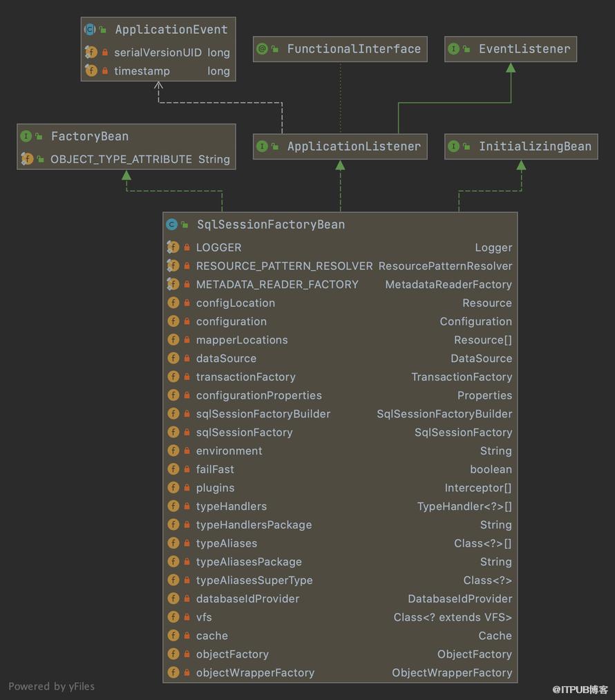
Task: Click the TypeHandler<?>[] type label
Action: pos(464,507)
